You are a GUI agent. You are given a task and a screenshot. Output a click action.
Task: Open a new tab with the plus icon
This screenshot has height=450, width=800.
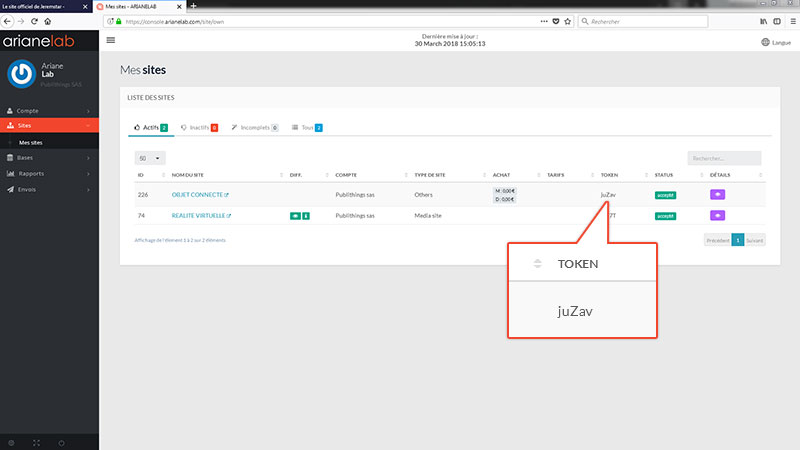click(x=193, y=6)
